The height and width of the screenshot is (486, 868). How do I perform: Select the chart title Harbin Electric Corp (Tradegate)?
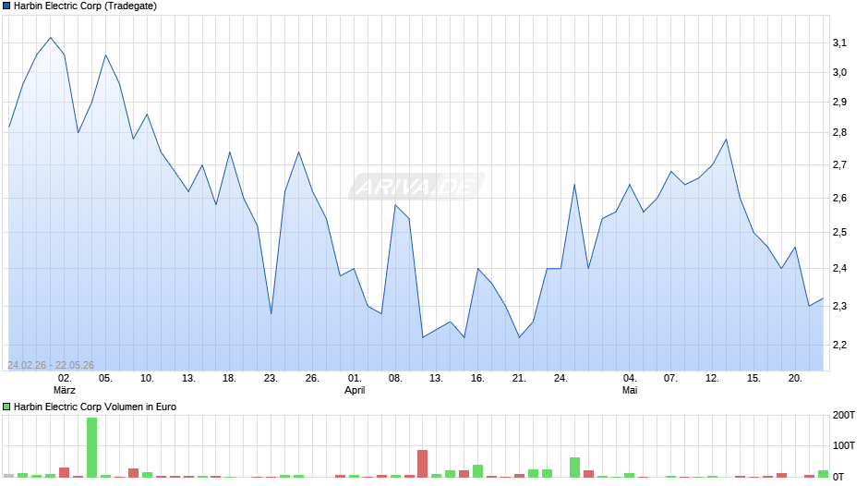coord(85,6)
